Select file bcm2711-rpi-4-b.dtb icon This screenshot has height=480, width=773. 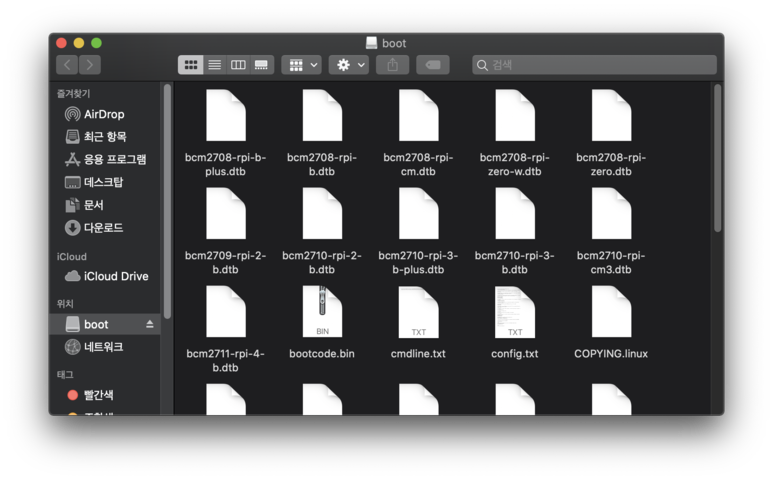point(226,311)
